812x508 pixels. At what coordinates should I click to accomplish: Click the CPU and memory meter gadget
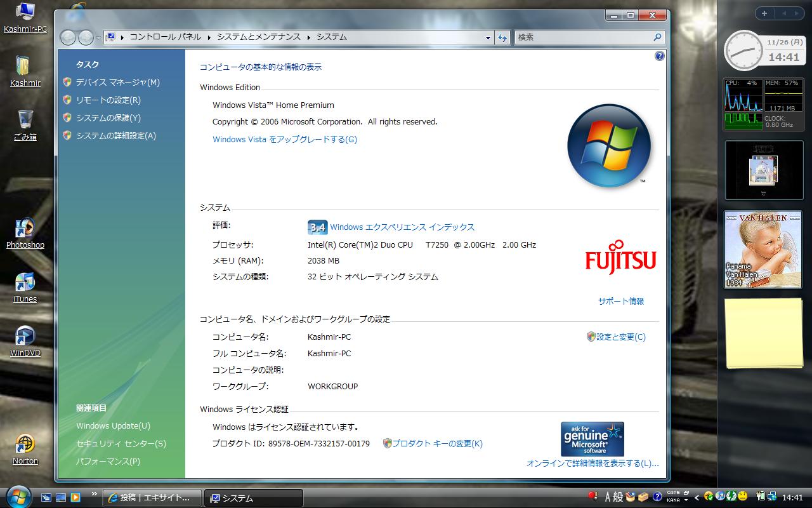tap(763, 104)
